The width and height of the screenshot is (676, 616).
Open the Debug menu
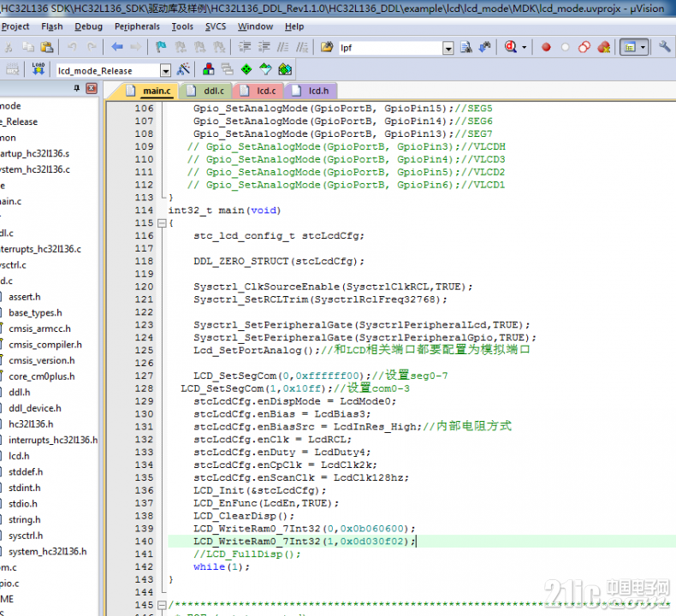[x=88, y=27]
